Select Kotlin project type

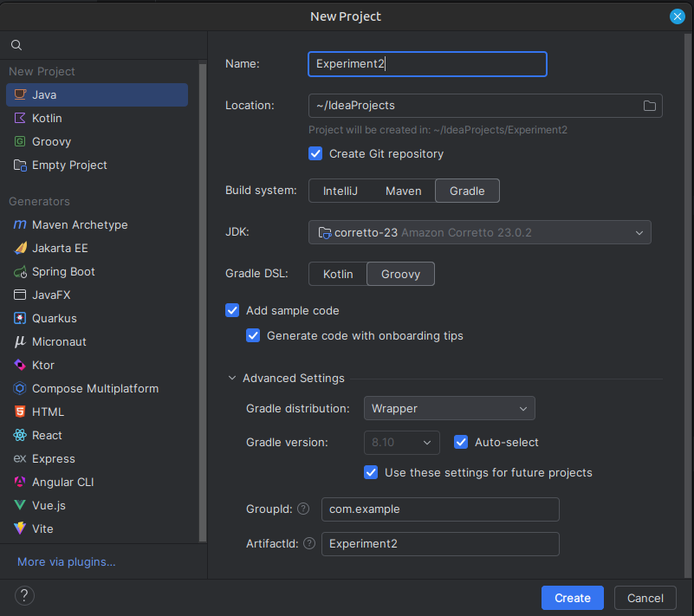click(x=97, y=118)
